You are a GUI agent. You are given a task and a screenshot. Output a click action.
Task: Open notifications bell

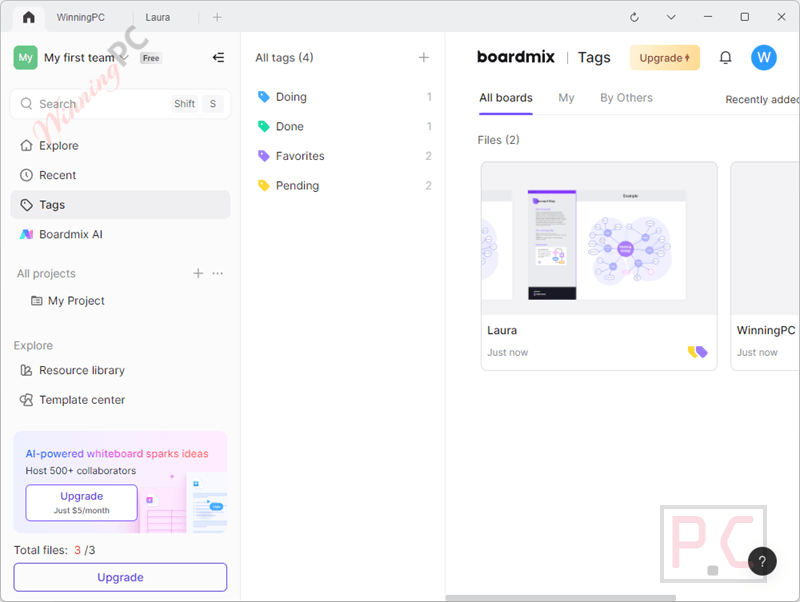tap(725, 58)
